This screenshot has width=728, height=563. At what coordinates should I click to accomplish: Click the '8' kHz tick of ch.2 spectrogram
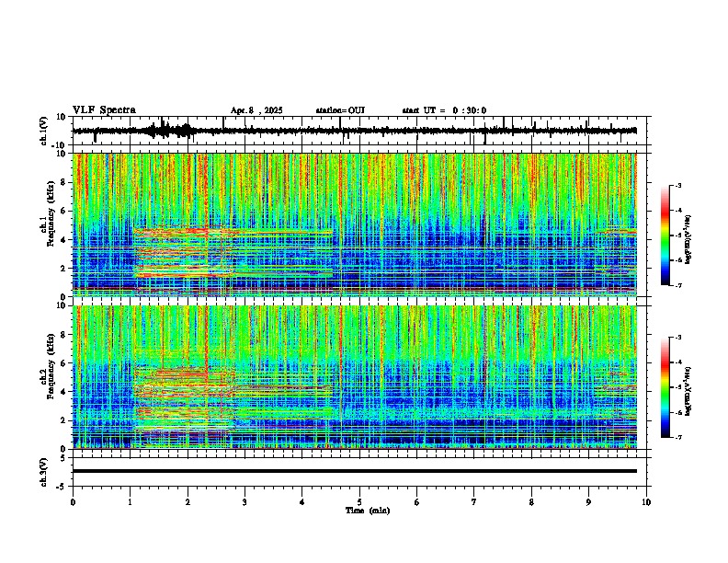point(64,335)
